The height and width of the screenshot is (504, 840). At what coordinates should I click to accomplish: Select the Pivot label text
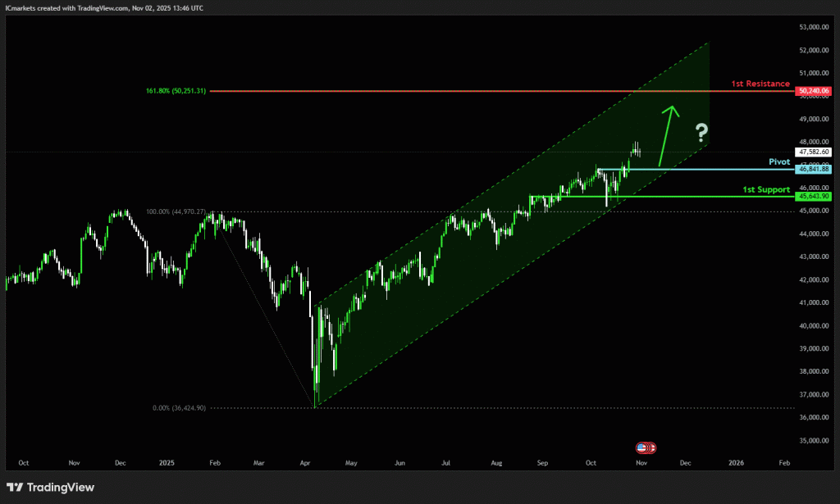[778, 162]
